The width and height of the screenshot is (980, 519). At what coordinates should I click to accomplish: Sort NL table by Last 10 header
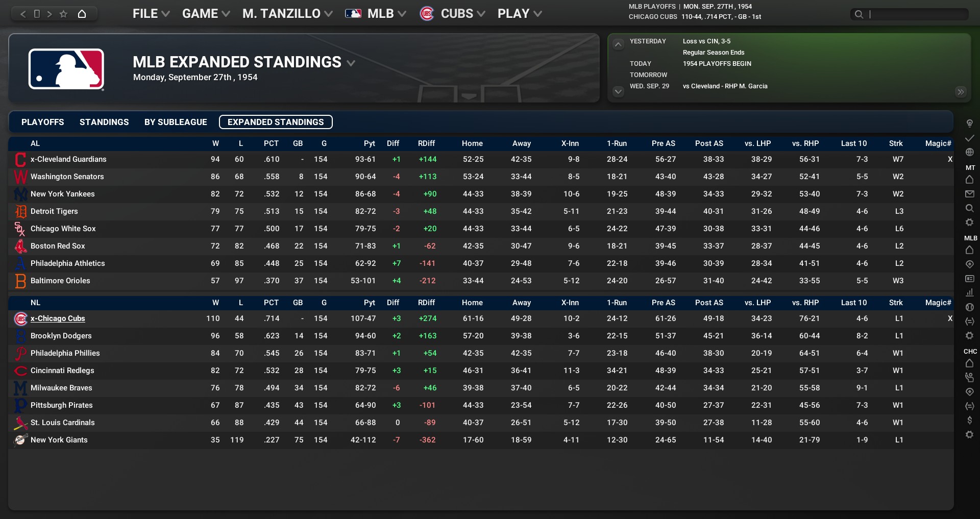(854, 303)
